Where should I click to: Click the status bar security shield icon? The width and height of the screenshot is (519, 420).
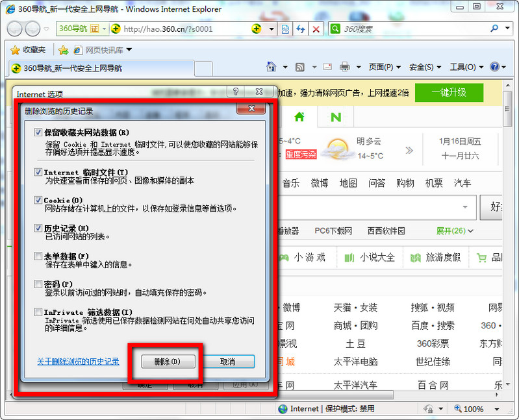pyautogui.click(x=428, y=409)
